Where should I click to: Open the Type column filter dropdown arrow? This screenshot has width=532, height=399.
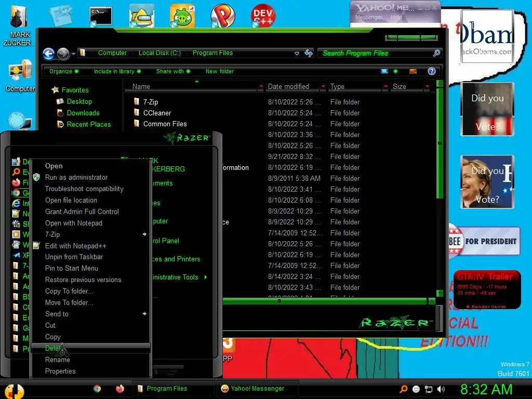point(385,87)
